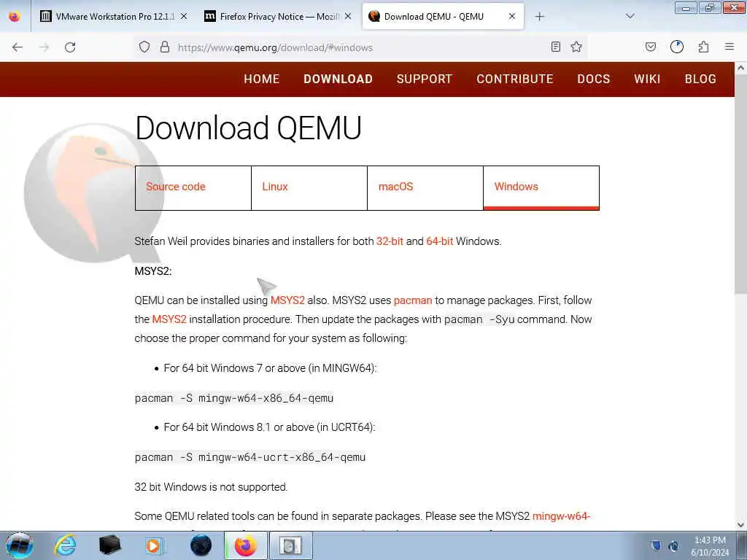Toggle reader view icon in address bar
This screenshot has height=560, width=747.
tap(555, 47)
